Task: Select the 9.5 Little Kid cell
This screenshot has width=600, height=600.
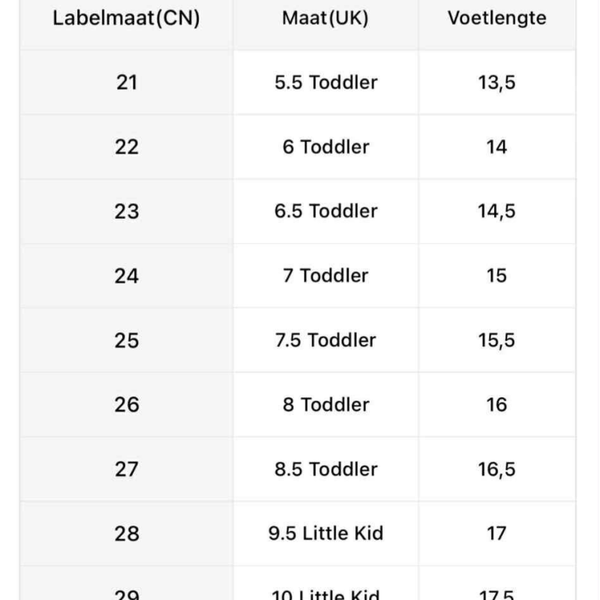Action: pos(326,533)
